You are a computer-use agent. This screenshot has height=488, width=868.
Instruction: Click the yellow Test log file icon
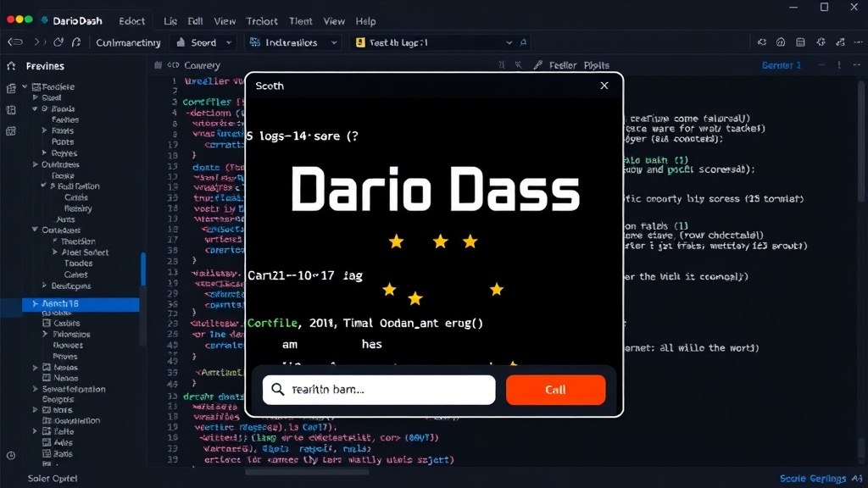point(360,42)
